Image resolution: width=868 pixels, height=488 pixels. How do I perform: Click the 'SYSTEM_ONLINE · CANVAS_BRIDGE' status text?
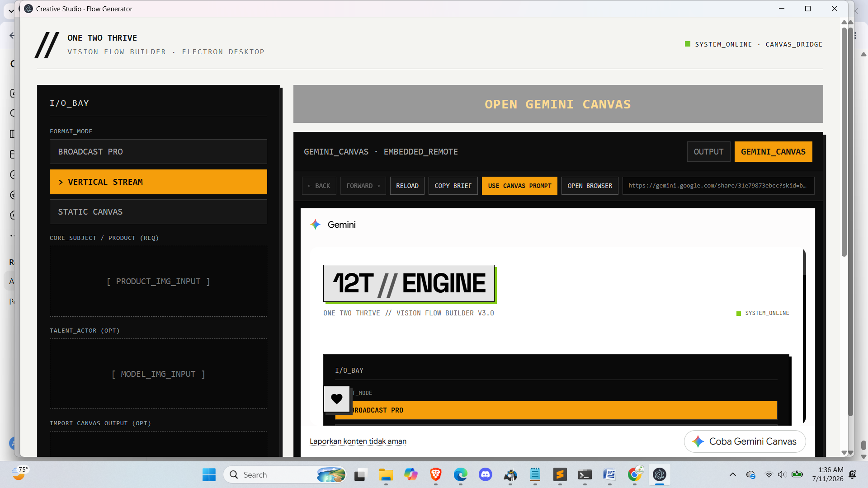pyautogui.click(x=759, y=44)
